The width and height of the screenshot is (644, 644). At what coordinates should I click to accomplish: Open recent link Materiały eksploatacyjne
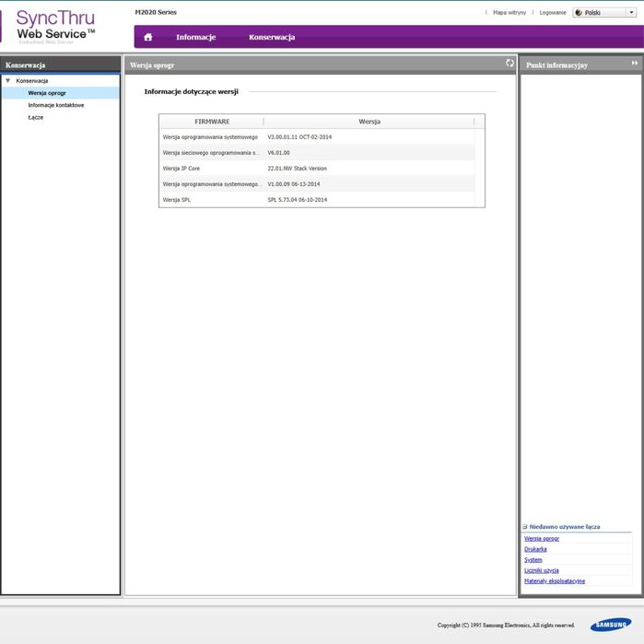point(555,581)
